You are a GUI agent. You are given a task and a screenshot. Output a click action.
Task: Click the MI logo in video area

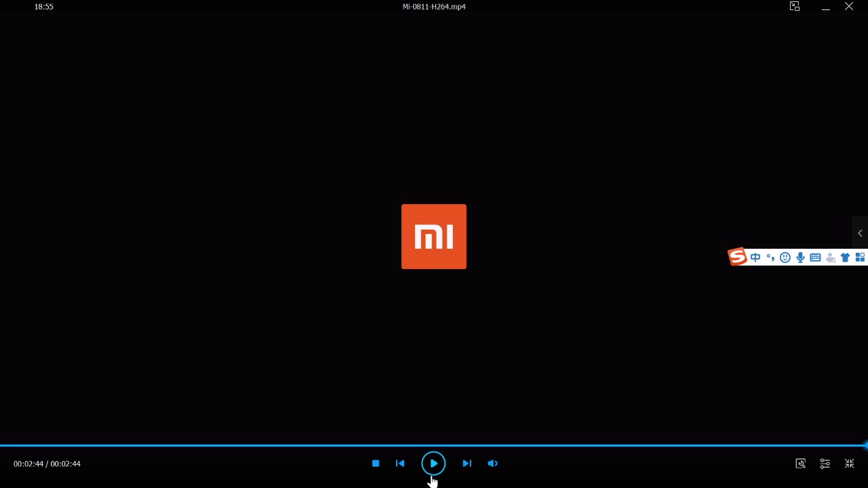[x=434, y=237]
